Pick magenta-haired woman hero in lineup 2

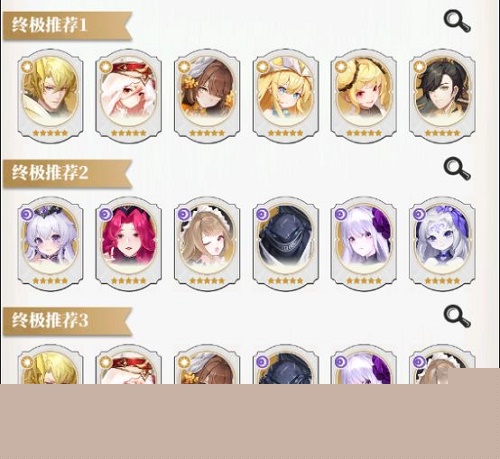pyautogui.click(x=129, y=244)
